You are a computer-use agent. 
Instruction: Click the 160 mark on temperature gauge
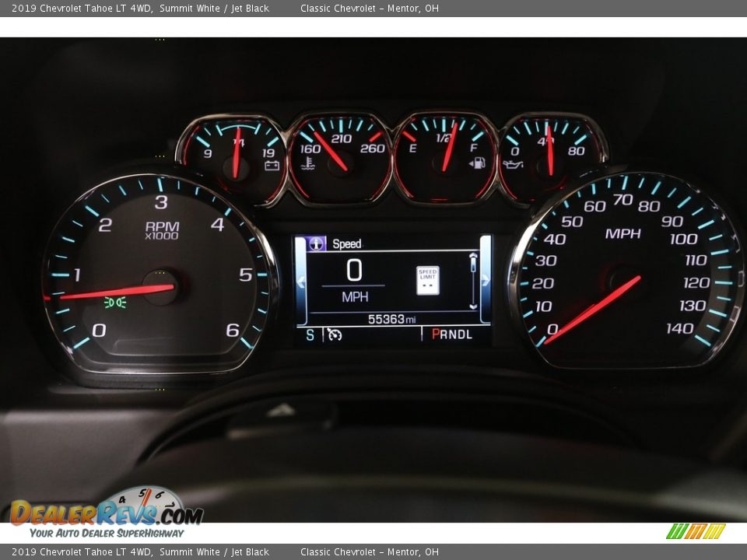click(x=310, y=149)
